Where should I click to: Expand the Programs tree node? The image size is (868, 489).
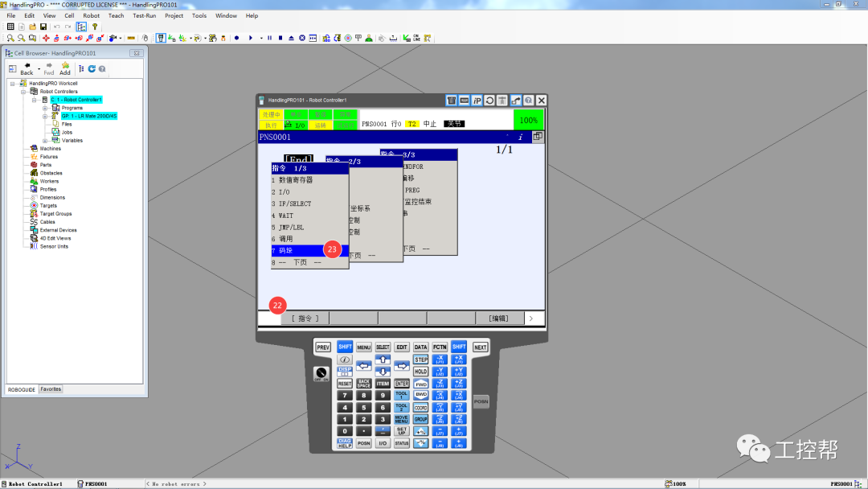[45, 108]
